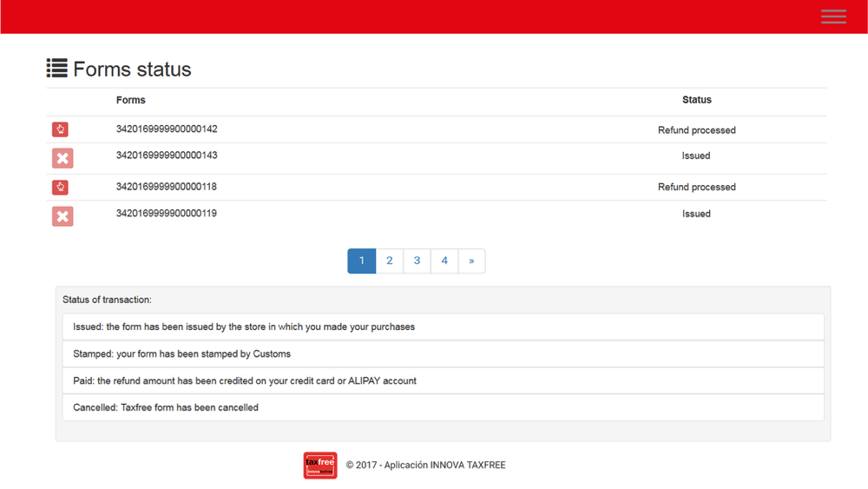Select form number 3420169999900000119
This screenshot has height=489, width=868.
[166, 213]
